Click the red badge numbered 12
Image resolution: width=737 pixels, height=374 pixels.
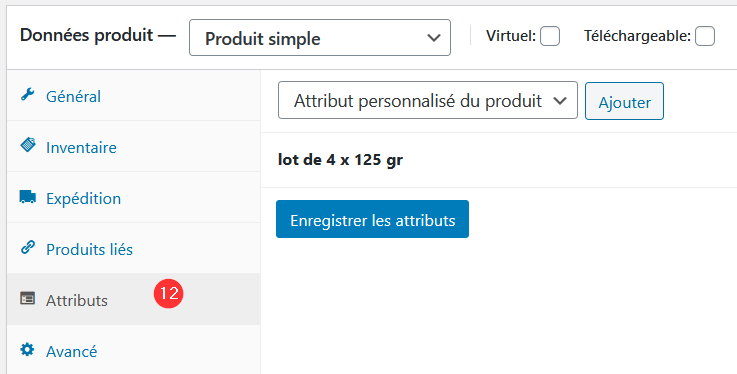[x=168, y=294]
